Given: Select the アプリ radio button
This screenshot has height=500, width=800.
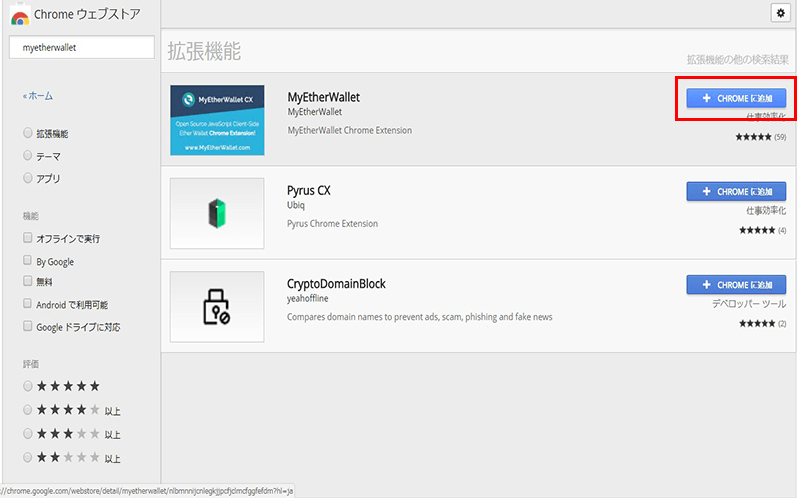Looking at the screenshot, I should [x=28, y=178].
